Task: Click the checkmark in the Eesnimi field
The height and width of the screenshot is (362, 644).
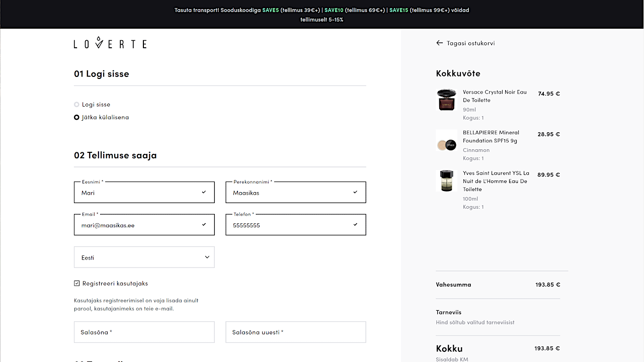Action: [x=204, y=192]
